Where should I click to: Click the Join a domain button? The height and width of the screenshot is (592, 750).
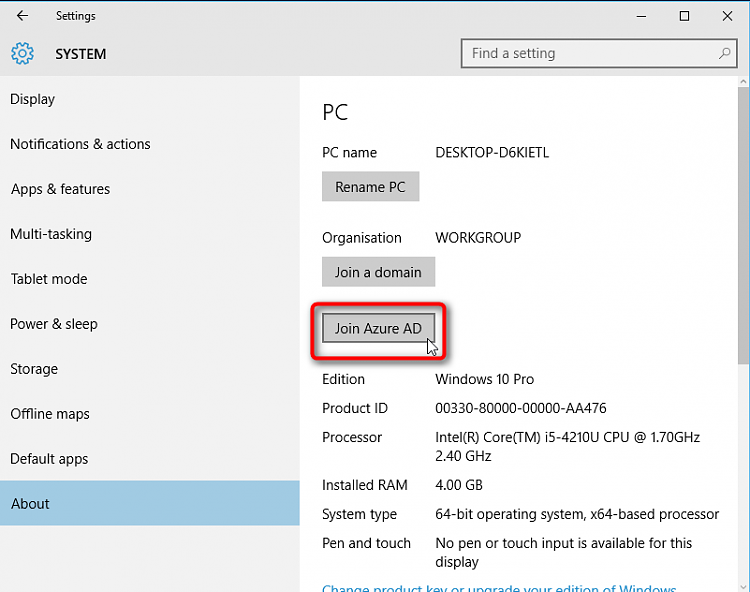click(378, 272)
